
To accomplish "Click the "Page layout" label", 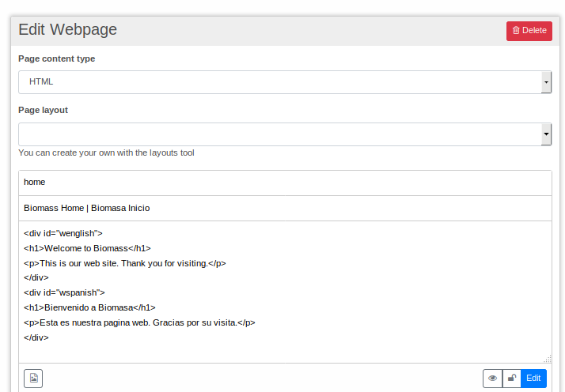I will [x=44, y=110].
